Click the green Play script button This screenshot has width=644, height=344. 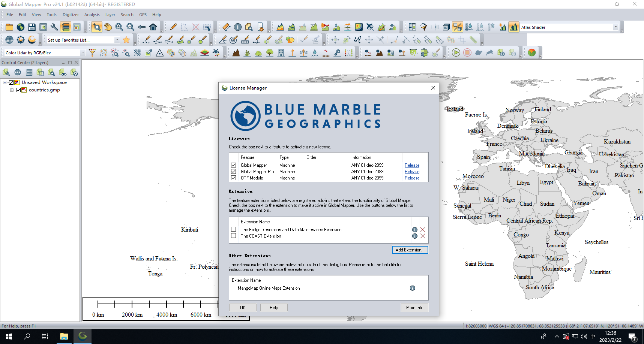pyautogui.click(x=456, y=53)
